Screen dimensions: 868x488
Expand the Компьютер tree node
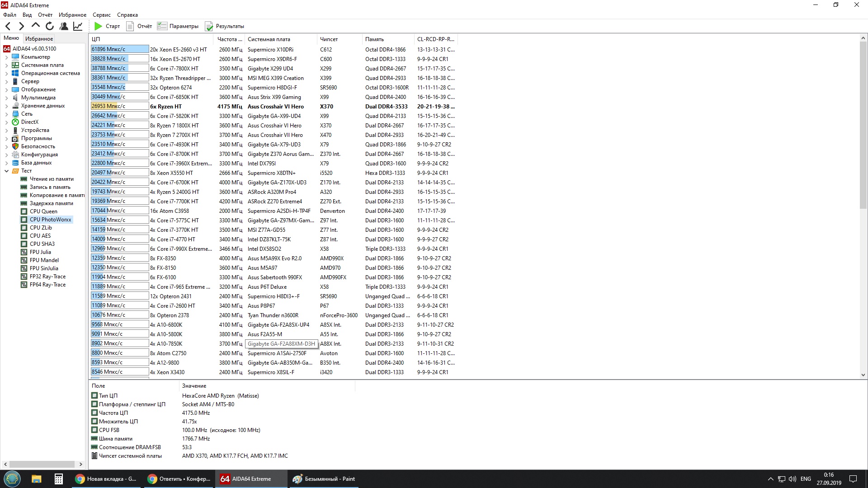6,57
